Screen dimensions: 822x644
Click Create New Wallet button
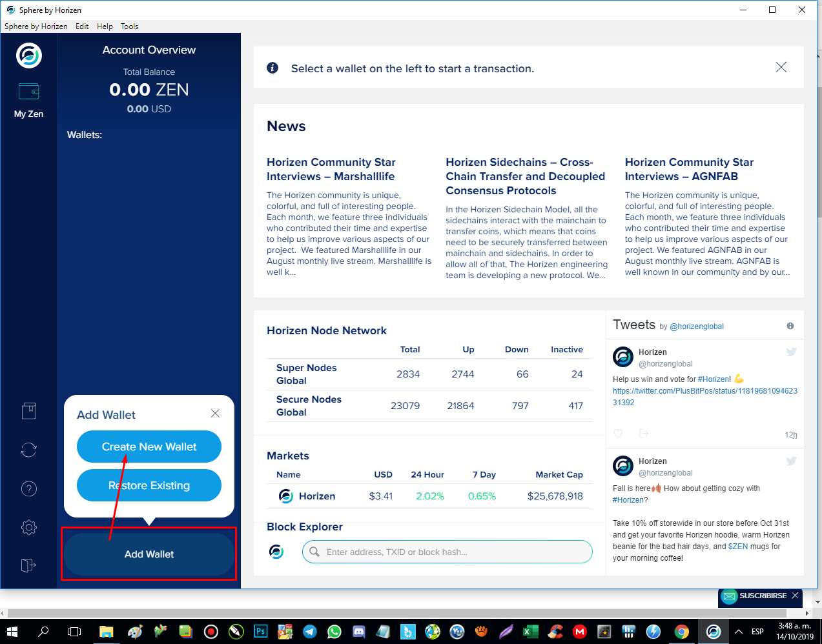click(x=149, y=447)
